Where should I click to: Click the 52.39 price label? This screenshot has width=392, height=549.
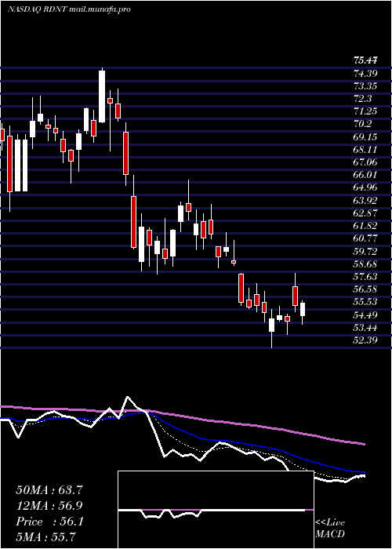pyautogui.click(x=366, y=340)
